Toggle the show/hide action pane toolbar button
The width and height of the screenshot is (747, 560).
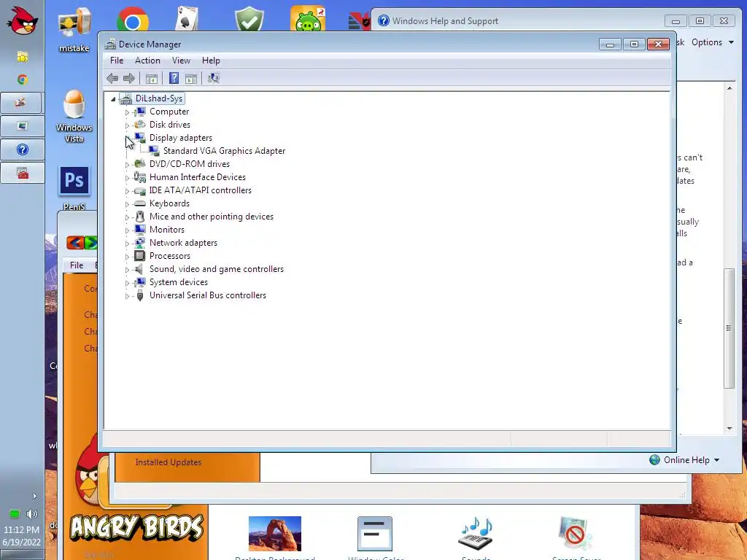pyautogui.click(x=191, y=79)
